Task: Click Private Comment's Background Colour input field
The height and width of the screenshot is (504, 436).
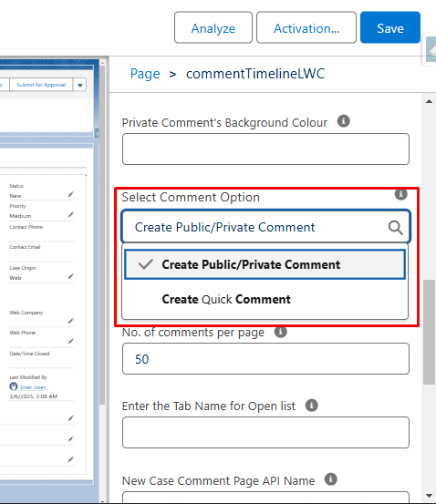Action: [x=265, y=149]
